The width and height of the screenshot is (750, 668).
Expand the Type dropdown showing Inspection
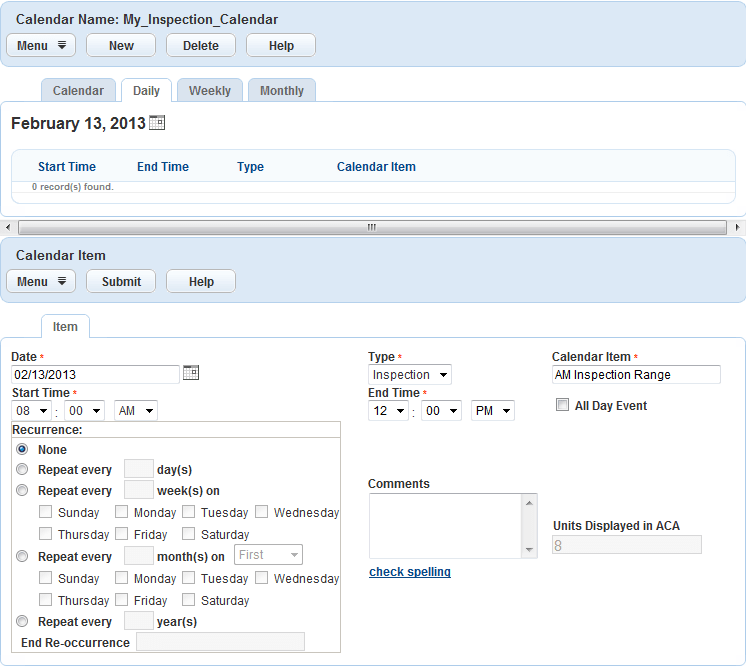point(411,375)
